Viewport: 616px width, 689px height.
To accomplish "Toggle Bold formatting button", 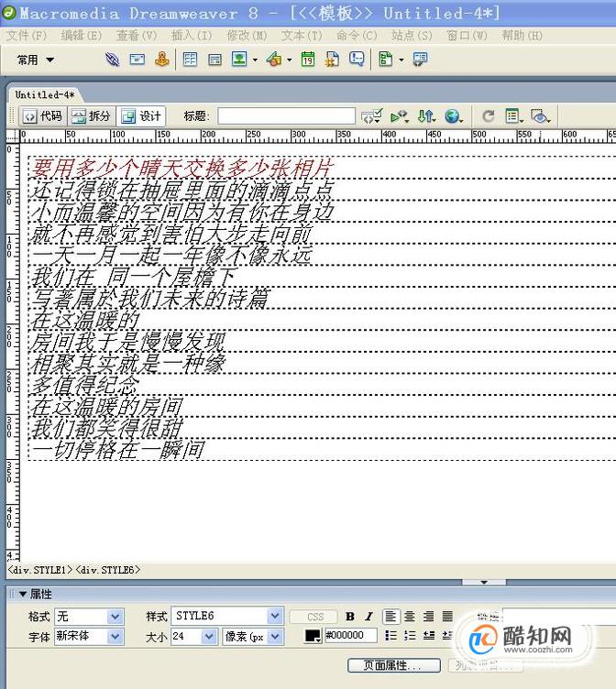I will click(350, 617).
